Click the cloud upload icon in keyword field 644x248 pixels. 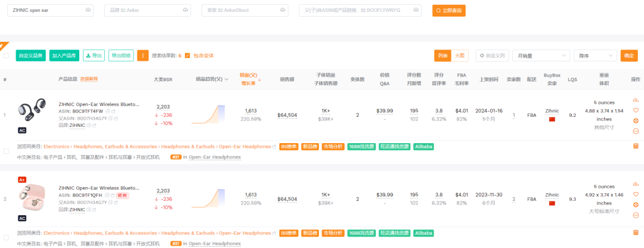89,10
